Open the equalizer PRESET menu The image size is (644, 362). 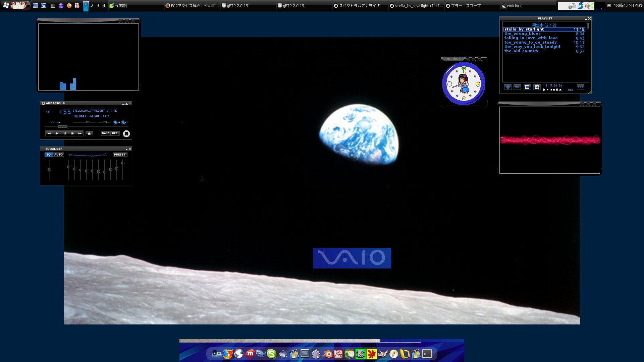[x=120, y=155]
